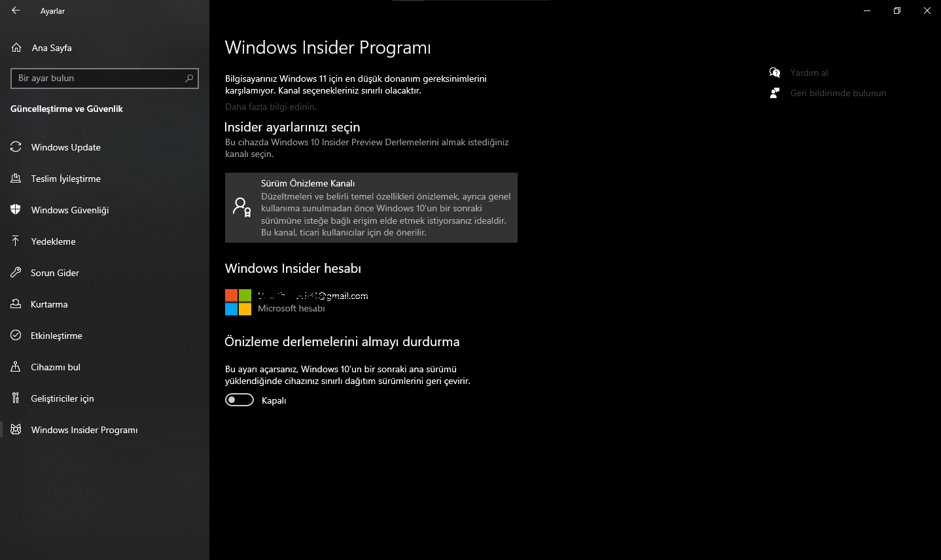Go to Teslim İyileştirme page

105,179
